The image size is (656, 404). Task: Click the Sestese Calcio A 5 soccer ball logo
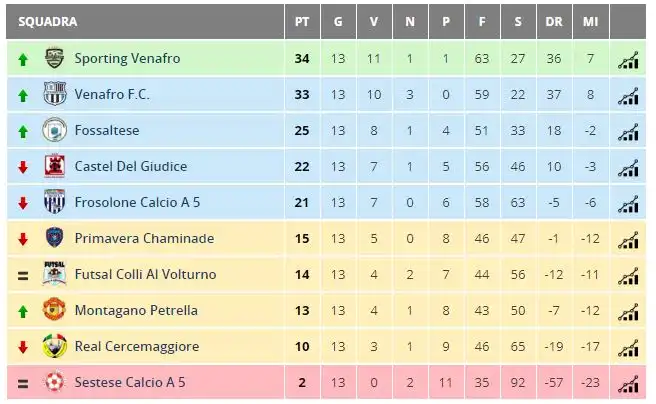54,381
